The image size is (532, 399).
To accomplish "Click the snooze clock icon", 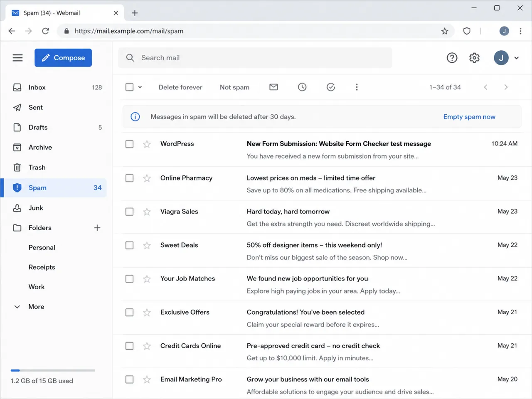I will pos(302,87).
